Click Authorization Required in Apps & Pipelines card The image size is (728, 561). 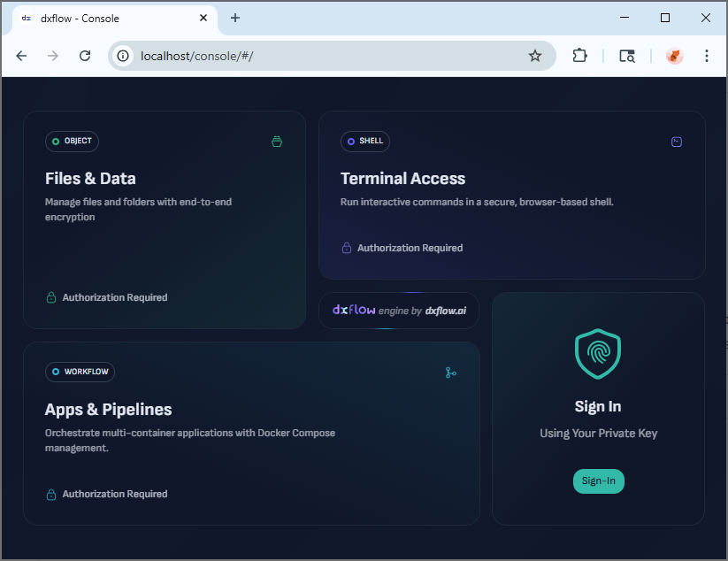point(115,494)
